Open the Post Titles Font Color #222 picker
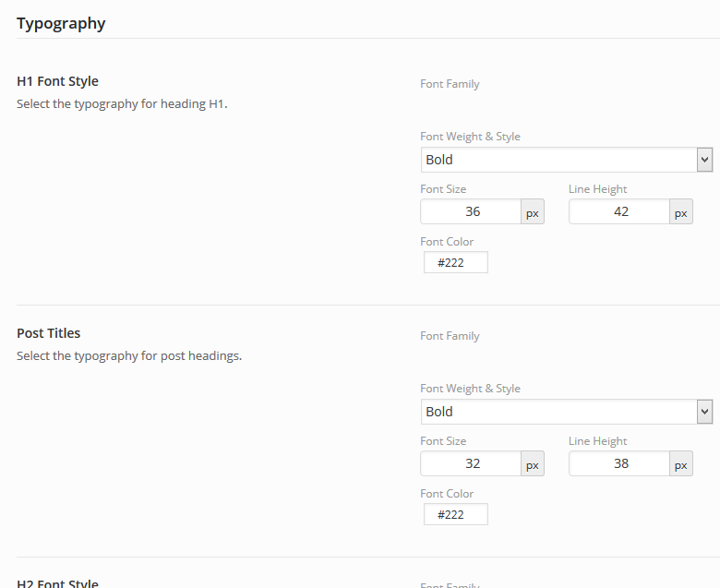 (455, 514)
